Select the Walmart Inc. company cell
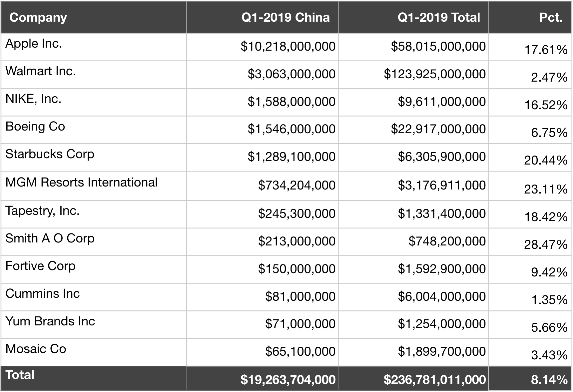The image size is (573, 392). (41, 71)
